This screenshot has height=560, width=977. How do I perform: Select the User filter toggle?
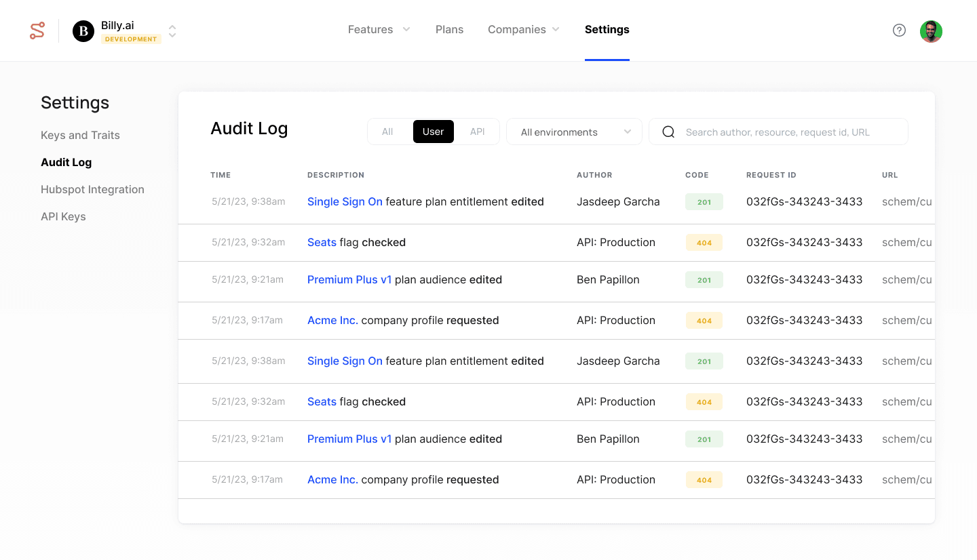point(433,132)
